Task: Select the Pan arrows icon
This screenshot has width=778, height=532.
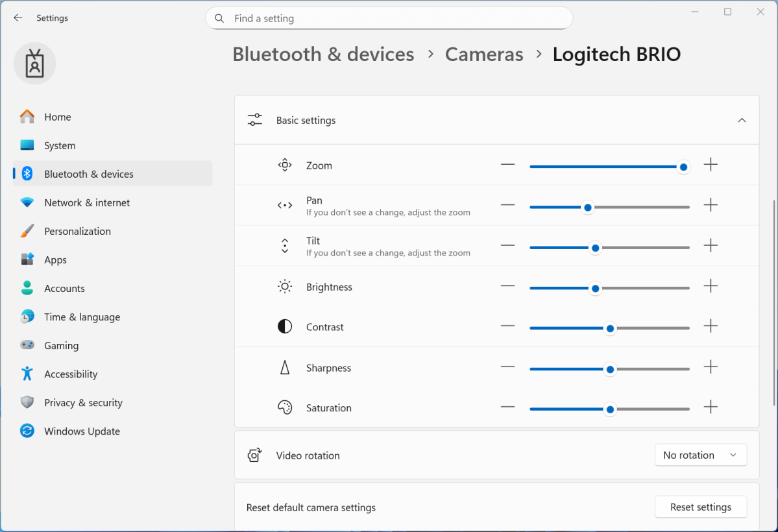Action: (x=284, y=205)
